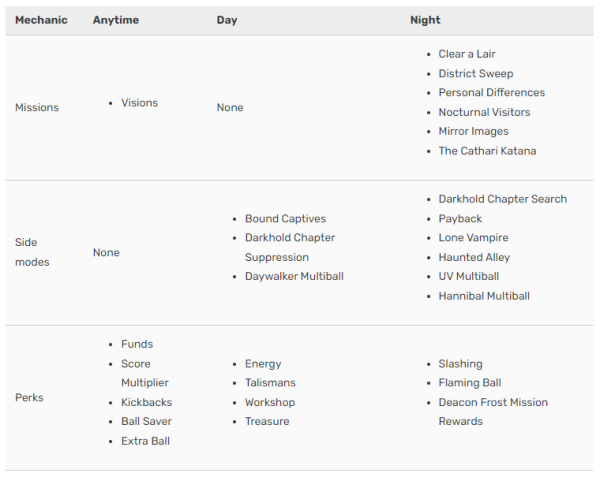
Task: Click District Sweep in Night missions
Action: [475, 73]
